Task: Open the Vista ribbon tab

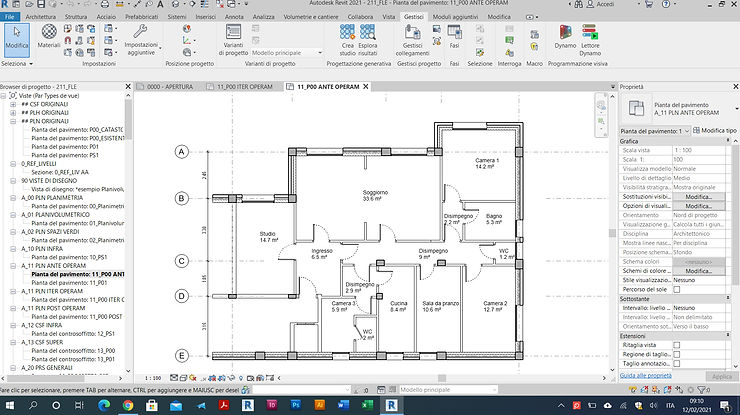Action: pos(389,17)
